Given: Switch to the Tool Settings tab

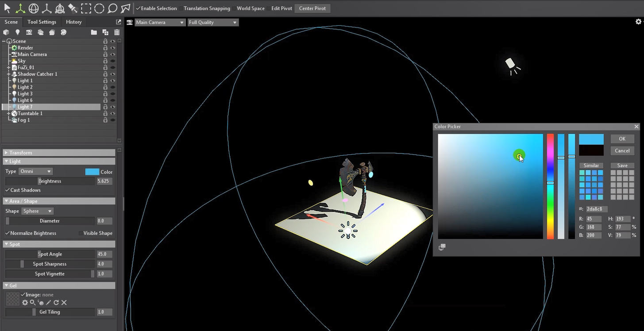Looking at the screenshot, I should (42, 22).
